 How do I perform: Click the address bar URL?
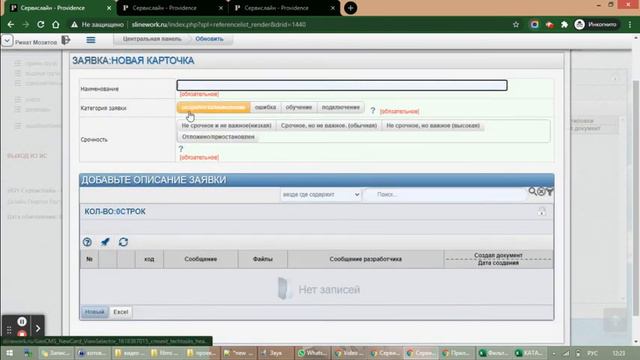[x=218, y=24]
